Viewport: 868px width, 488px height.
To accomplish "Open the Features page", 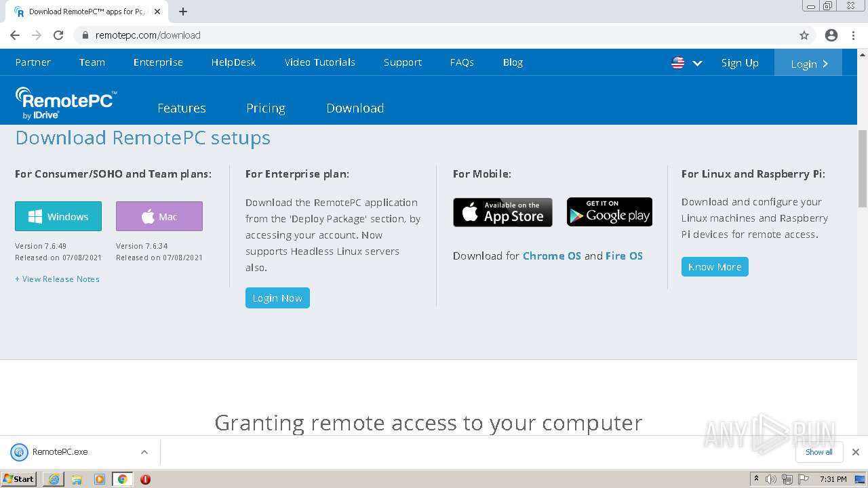I will 182,108.
